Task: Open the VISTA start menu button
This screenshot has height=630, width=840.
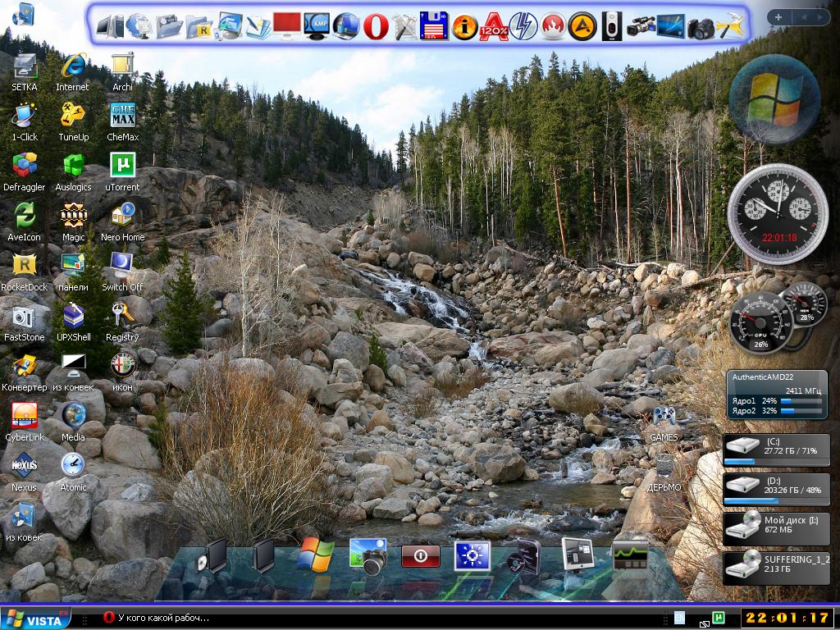Action: pos(35,619)
